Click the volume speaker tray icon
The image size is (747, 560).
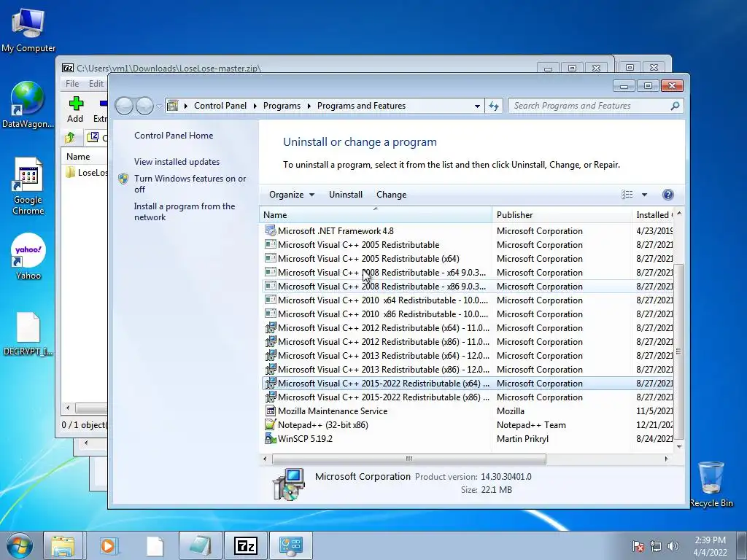pos(673,546)
